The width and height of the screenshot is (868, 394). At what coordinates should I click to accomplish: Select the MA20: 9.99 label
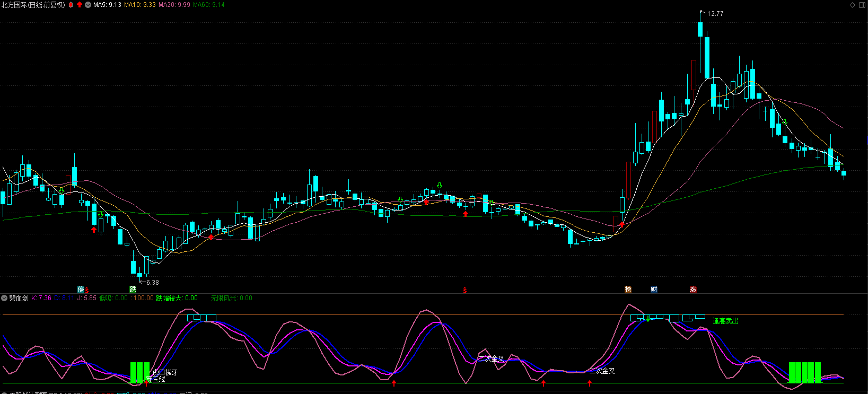coord(174,5)
